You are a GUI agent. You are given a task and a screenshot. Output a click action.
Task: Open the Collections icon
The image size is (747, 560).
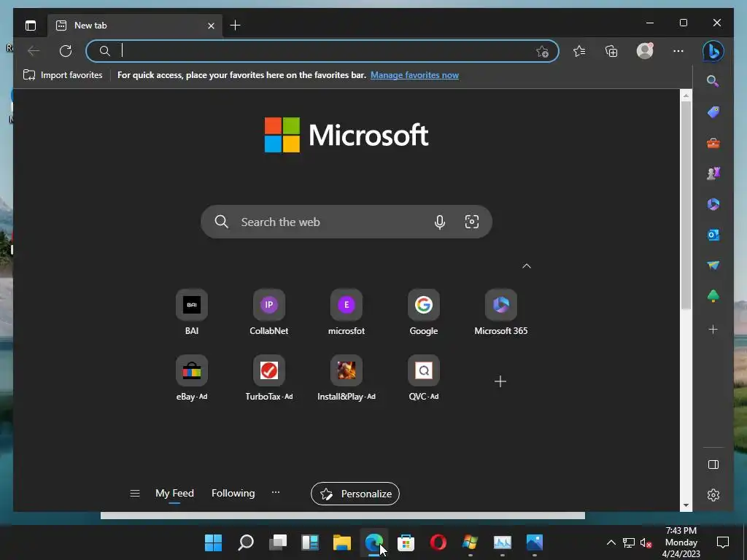(x=611, y=51)
